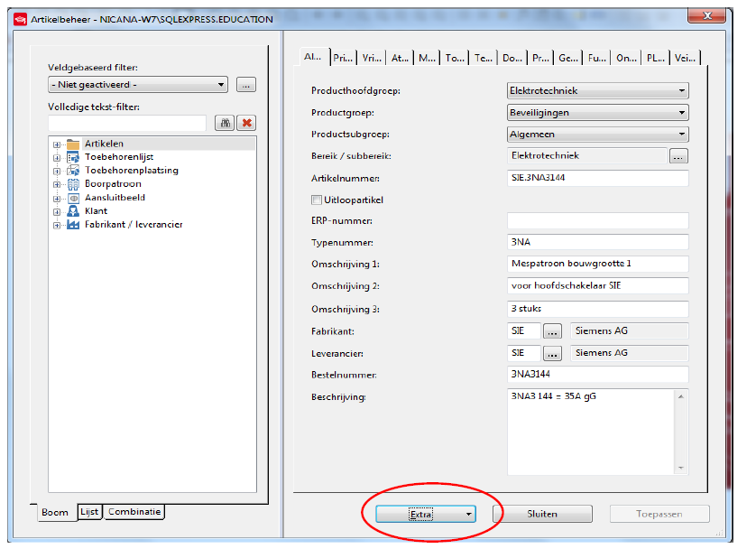Switch to the Combinatie view tab
756x558 pixels.
click(134, 512)
